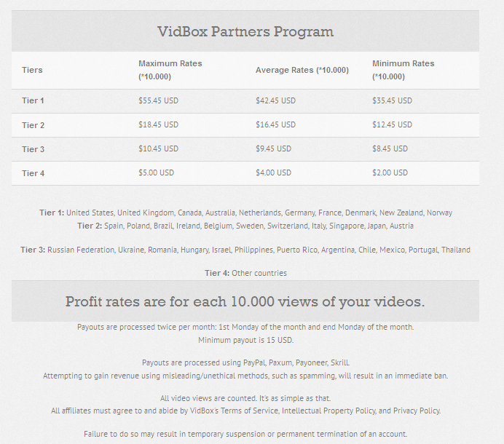
Task: Click the Minimum payout is 15 USD line
Action: pyautogui.click(x=245, y=340)
